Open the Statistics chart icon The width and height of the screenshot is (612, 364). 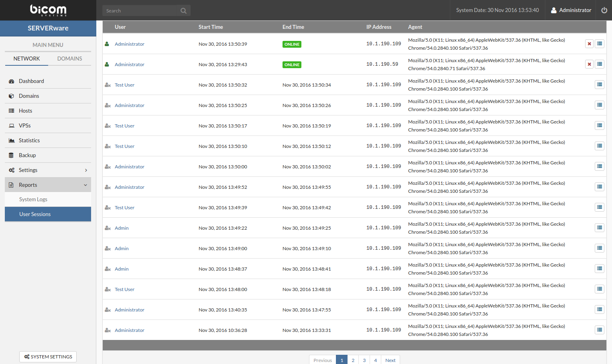pyautogui.click(x=12, y=141)
